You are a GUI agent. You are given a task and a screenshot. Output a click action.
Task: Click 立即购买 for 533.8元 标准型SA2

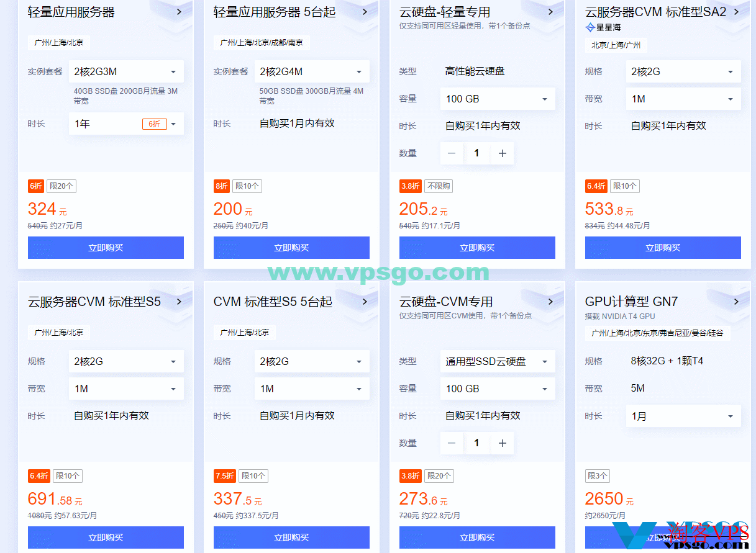tap(663, 248)
